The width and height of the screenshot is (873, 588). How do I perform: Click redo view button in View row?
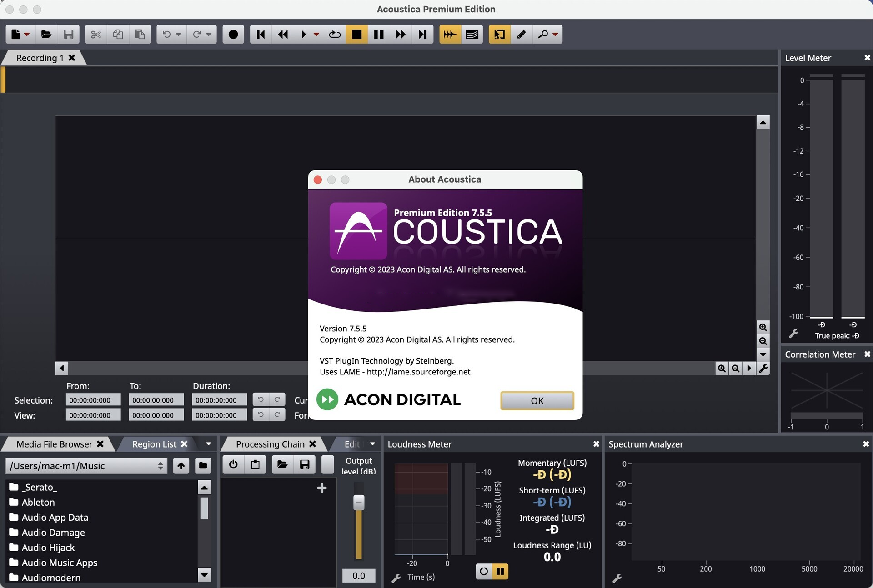(x=277, y=414)
